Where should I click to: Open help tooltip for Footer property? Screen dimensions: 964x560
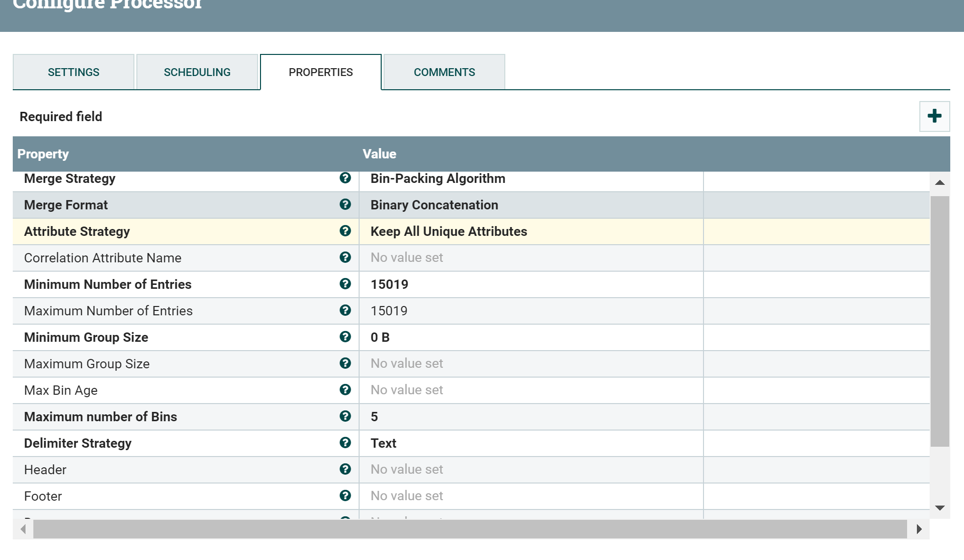(346, 496)
